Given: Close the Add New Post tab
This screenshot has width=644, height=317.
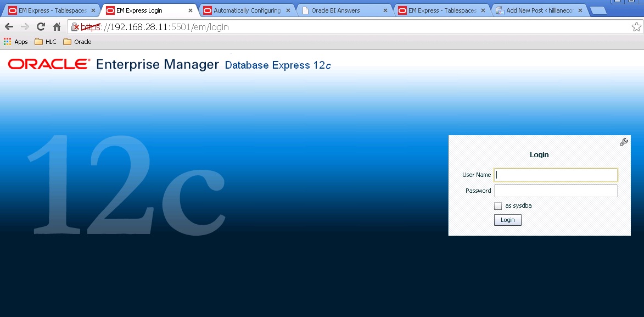Looking at the screenshot, I should coord(580,10).
